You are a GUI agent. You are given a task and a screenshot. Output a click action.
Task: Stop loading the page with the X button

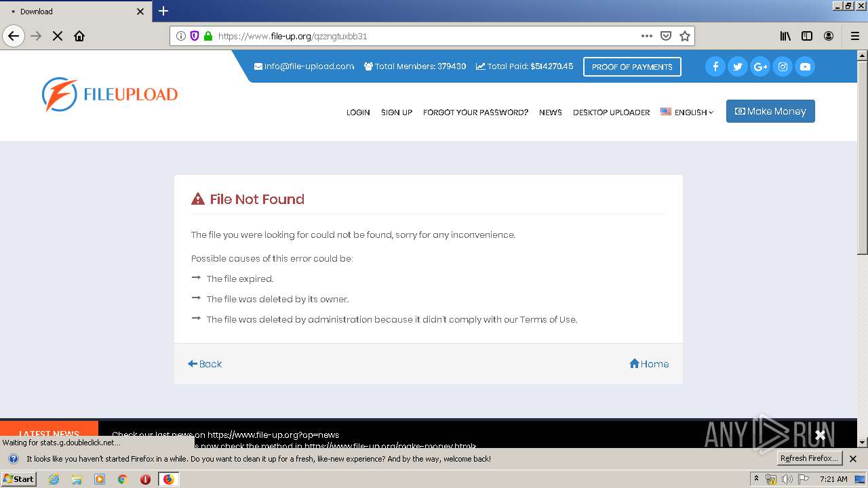coord(58,36)
